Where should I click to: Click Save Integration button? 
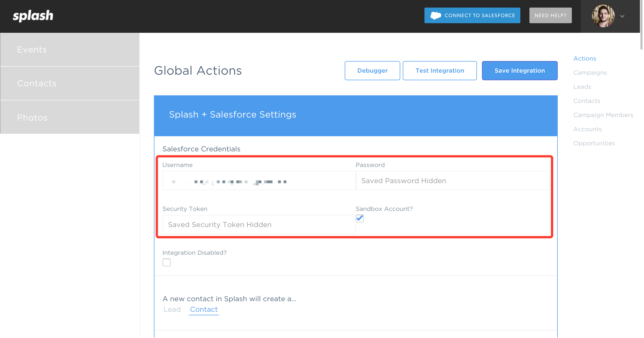[520, 71]
